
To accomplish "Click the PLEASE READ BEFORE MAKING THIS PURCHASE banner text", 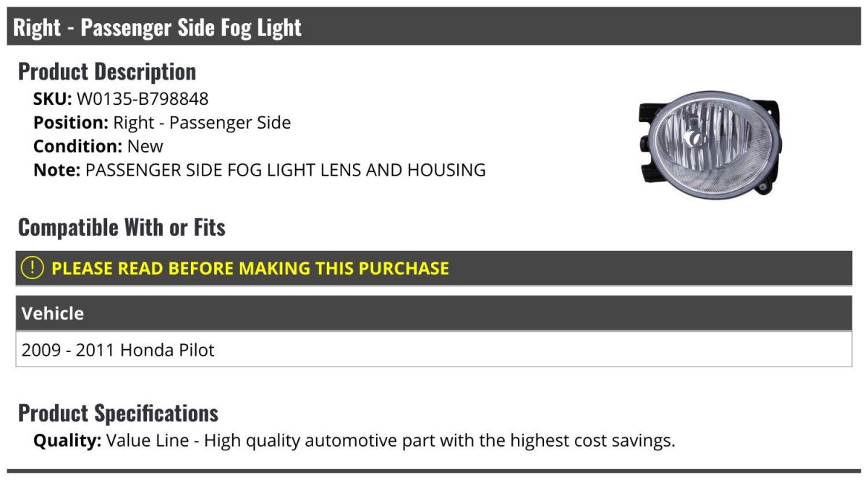I will click(250, 268).
